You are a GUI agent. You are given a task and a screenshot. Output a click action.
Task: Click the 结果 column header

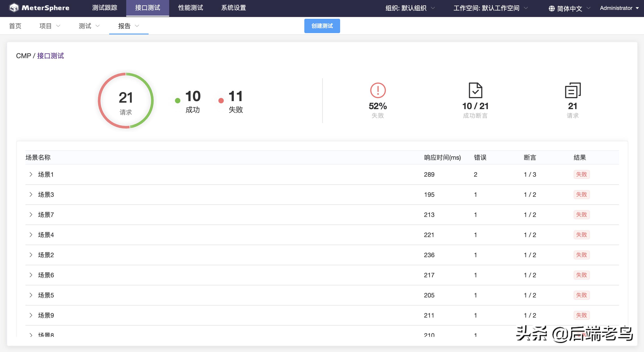coord(580,157)
